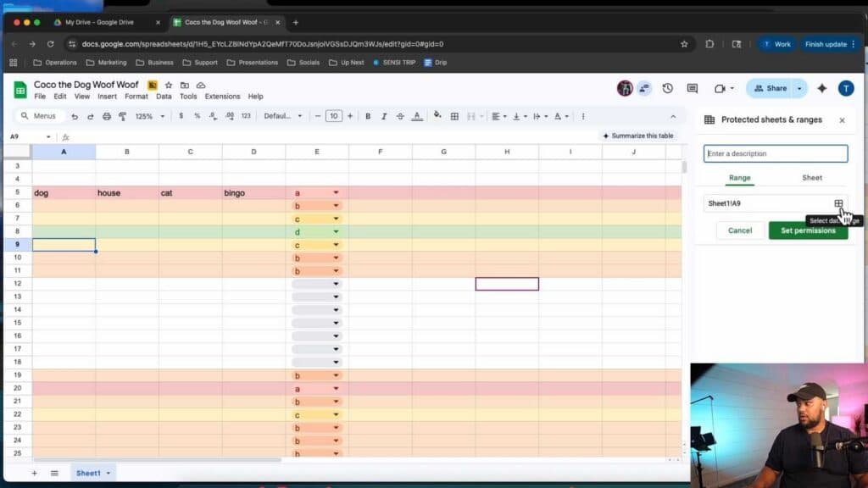Click Summarize this table button

[638, 136]
